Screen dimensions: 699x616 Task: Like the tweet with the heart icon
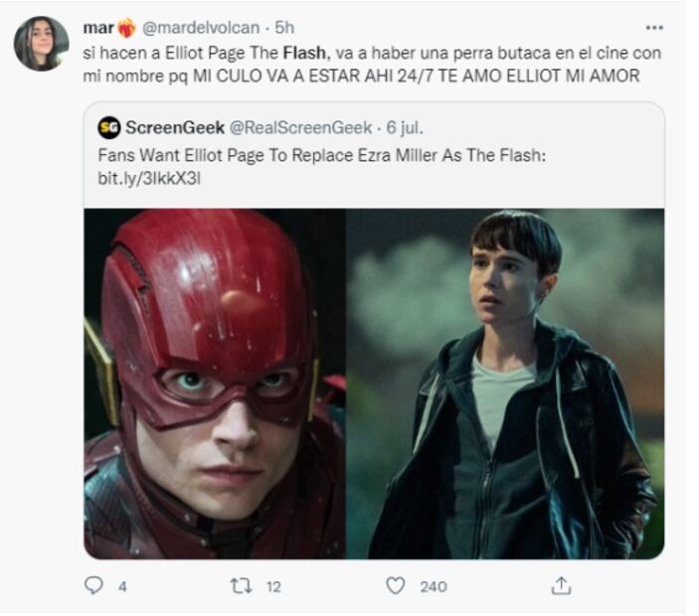(x=396, y=586)
